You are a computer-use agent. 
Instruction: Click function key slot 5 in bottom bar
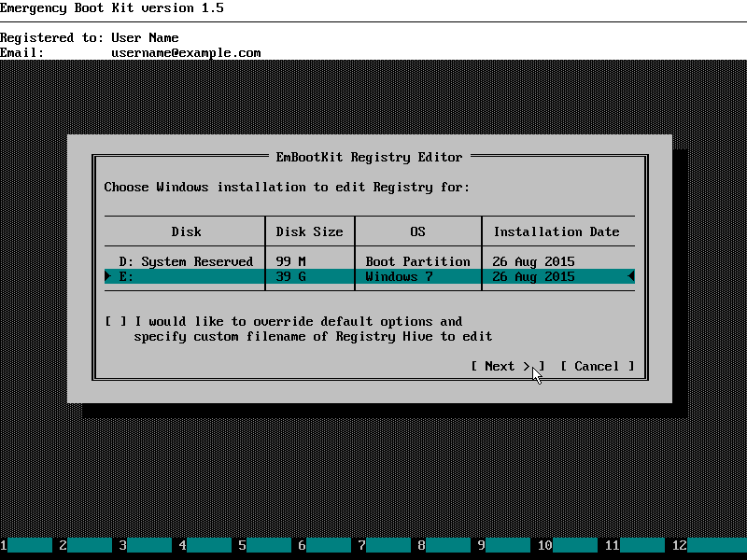click(x=265, y=545)
